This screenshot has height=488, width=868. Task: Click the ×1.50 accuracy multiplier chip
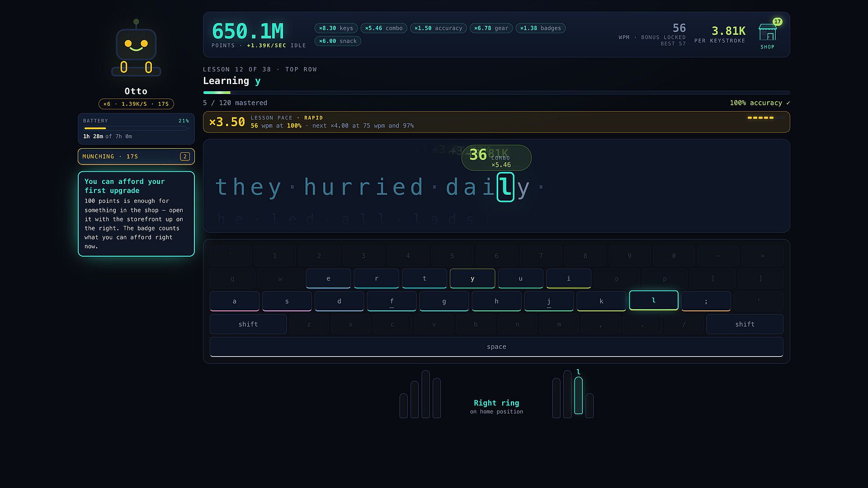(x=438, y=28)
